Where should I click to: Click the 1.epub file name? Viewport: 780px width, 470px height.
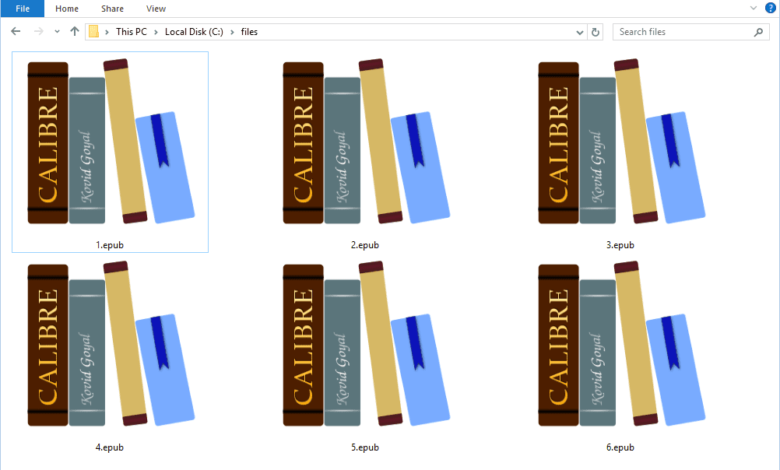109,245
